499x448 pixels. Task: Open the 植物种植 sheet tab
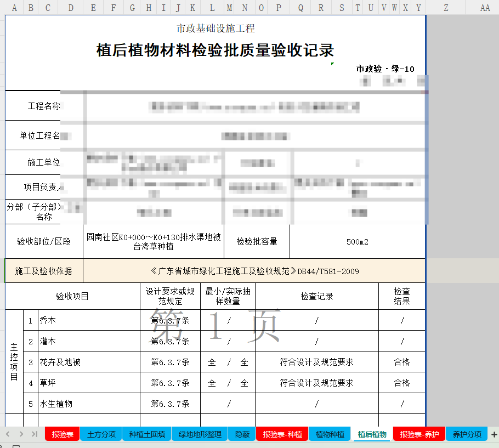[330, 434]
